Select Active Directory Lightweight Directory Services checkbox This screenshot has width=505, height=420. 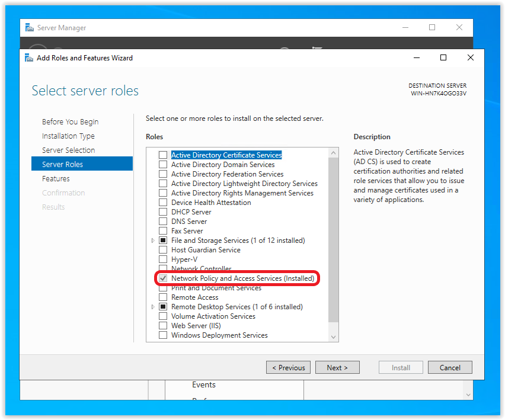[163, 184]
